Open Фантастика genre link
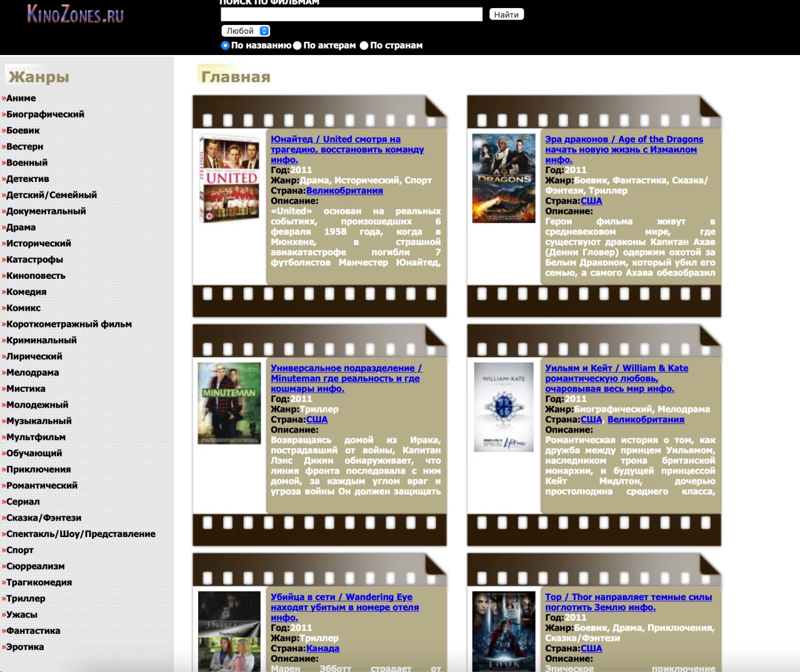Image resolution: width=800 pixels, height=672 pixels. tap(33, 631)
